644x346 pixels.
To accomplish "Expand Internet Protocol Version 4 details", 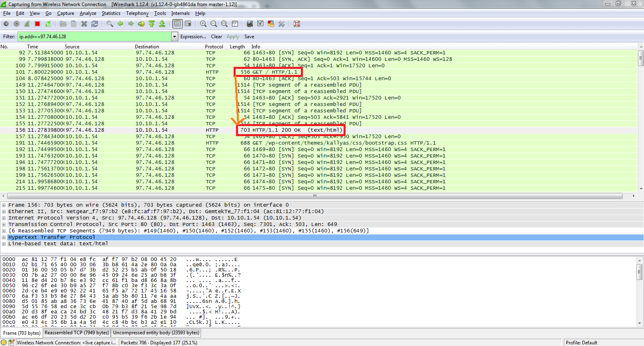I will pyautogui.click(x=4, y=218).
